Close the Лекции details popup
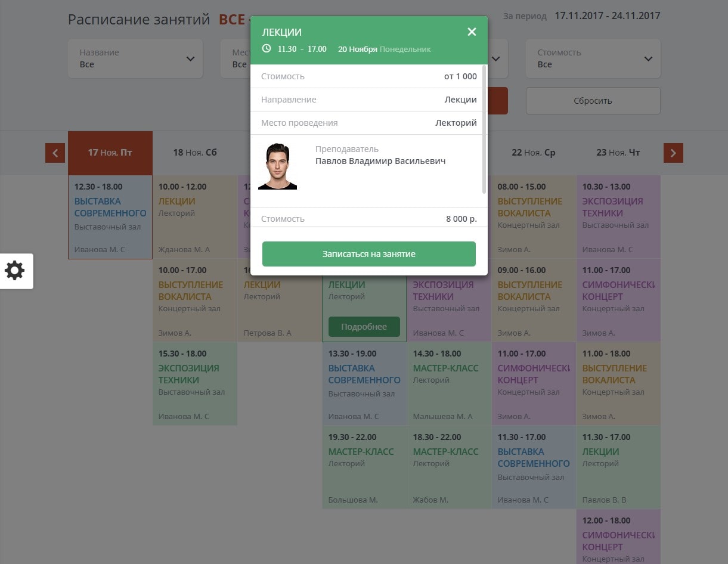The image size is (728, 564). click(472, 32)
